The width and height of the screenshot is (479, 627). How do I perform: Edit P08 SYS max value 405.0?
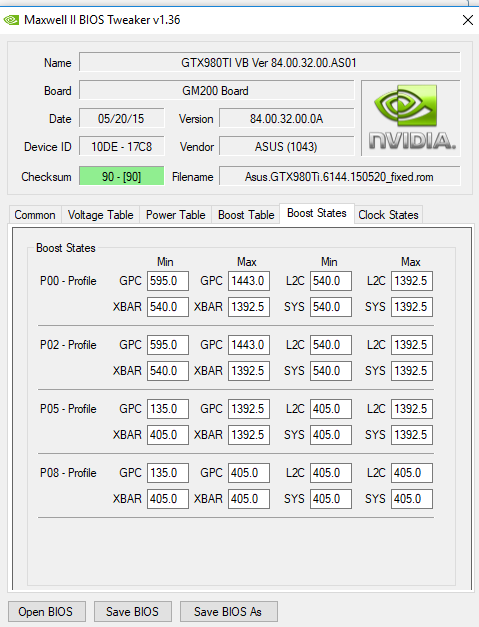tap(412, 499)
